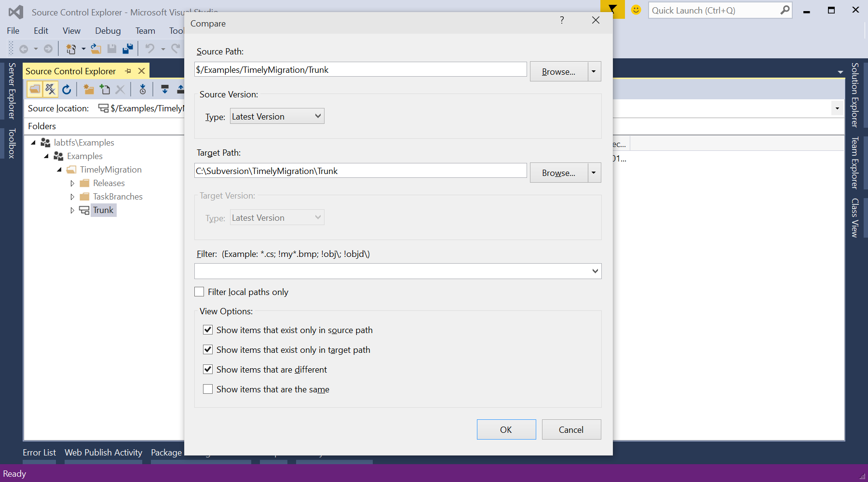Collapse the Examples tree node
This screenshot has height=482, width=868.
point(46,156)
